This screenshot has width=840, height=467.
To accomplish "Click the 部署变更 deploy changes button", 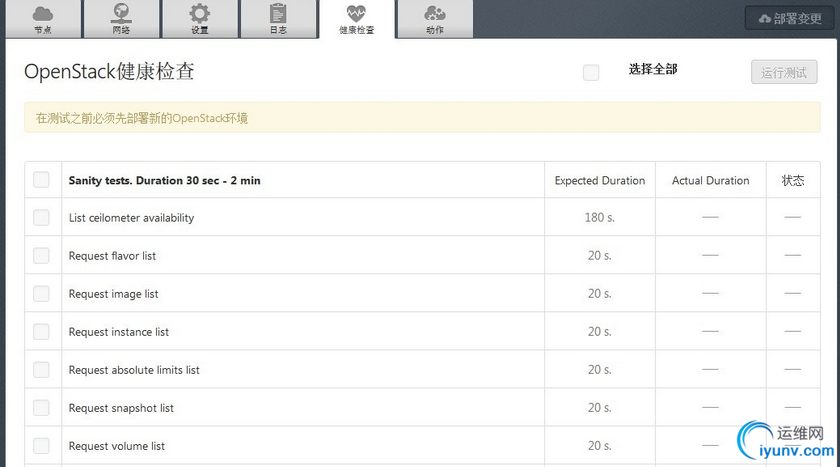I will [790, 19].
